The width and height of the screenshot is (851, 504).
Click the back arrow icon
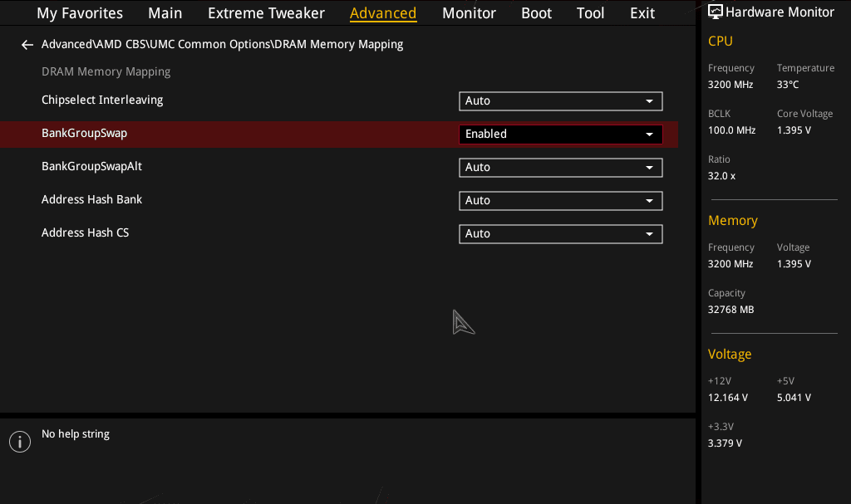coord(27,45)
